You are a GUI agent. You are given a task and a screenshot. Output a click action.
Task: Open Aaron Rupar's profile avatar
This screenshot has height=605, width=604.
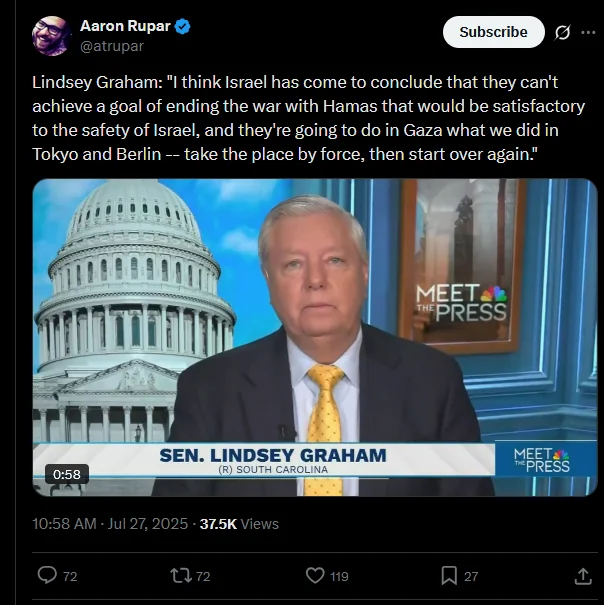tap(52, 36)
